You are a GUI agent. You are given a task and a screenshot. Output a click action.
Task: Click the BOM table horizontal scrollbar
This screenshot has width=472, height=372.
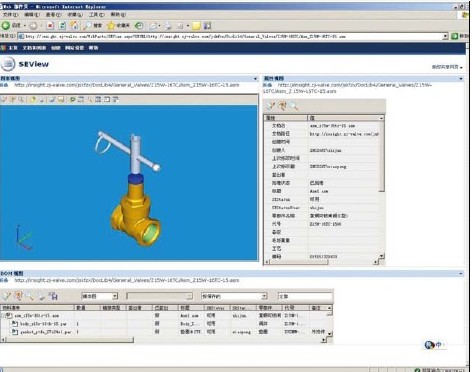163,340
